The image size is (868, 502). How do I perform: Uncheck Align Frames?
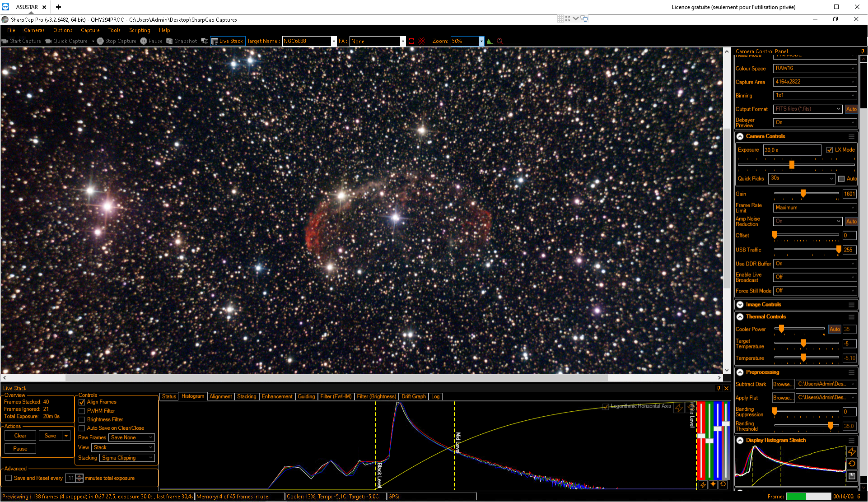click(x=82, y=402)
